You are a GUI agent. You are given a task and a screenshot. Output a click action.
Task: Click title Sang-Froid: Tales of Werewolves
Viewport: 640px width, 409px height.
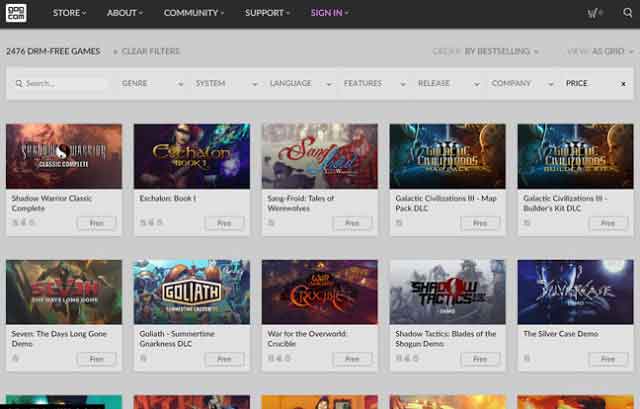point(301,203)
